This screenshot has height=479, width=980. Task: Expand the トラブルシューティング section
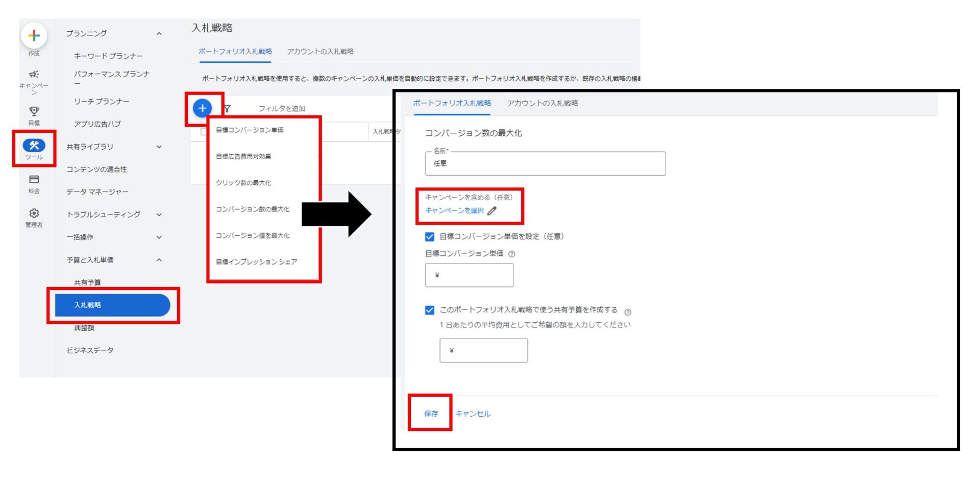[159, 215]
